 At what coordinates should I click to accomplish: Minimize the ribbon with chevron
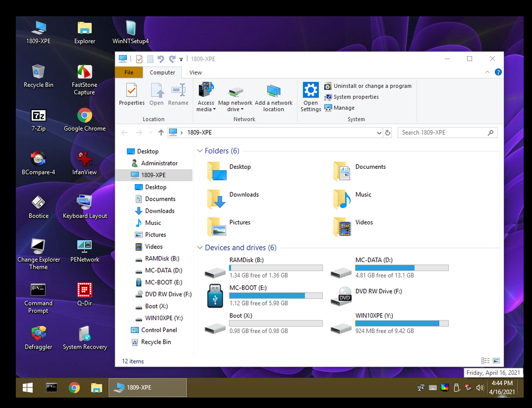pos(487,72)
